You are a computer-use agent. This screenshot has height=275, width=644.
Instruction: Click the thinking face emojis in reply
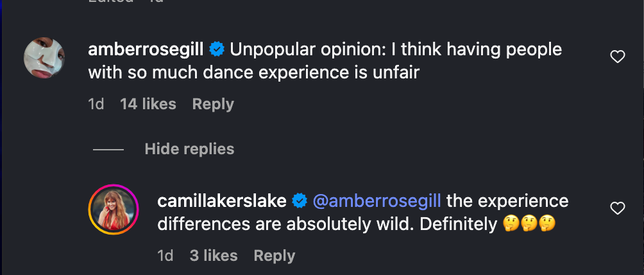pyautogui.click(x=529, y=224)
